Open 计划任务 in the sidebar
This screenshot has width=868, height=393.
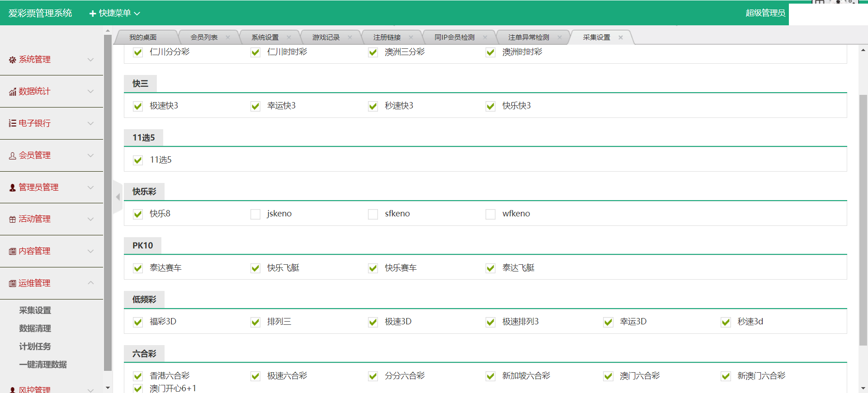(35, 346)
